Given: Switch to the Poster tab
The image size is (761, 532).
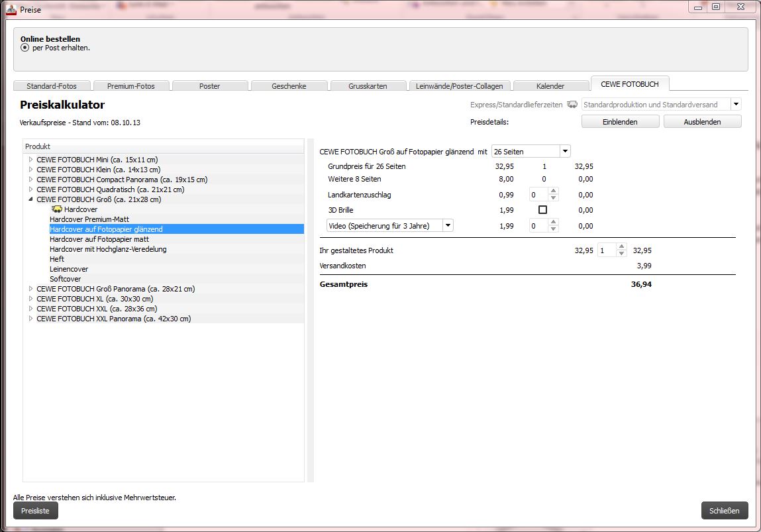Looking at the screenshot, I should (209, 86).
